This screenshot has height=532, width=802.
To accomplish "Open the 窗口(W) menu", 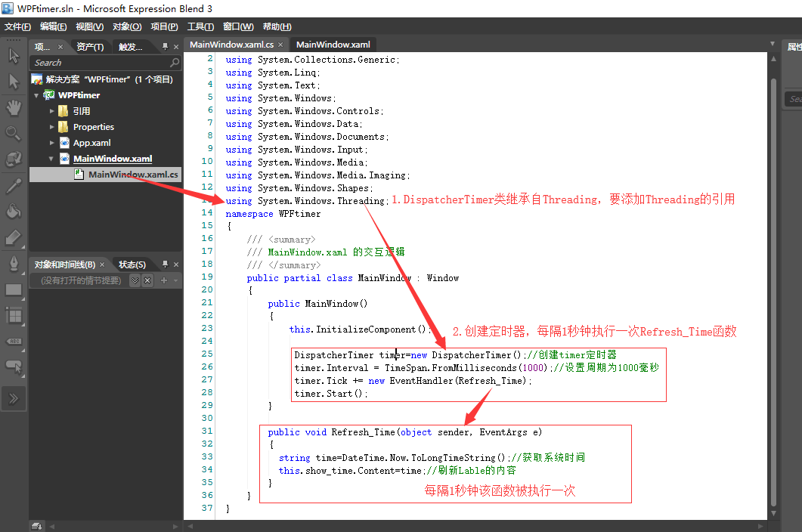I will (x=238, y=26).
